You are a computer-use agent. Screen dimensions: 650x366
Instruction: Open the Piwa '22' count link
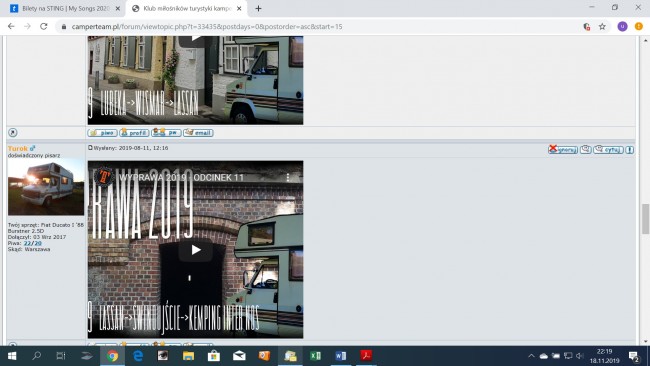(x=27, y=243)
